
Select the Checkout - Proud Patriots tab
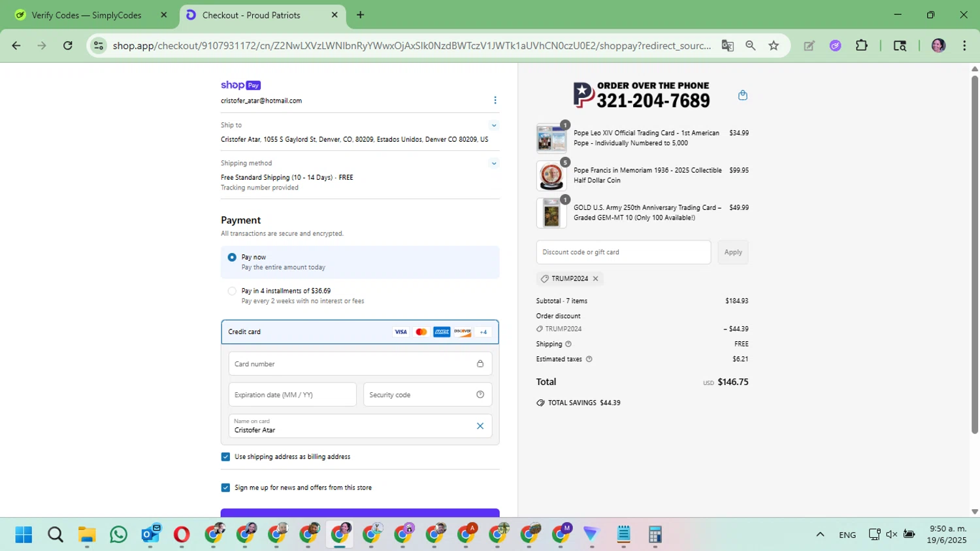coord(261,15)
